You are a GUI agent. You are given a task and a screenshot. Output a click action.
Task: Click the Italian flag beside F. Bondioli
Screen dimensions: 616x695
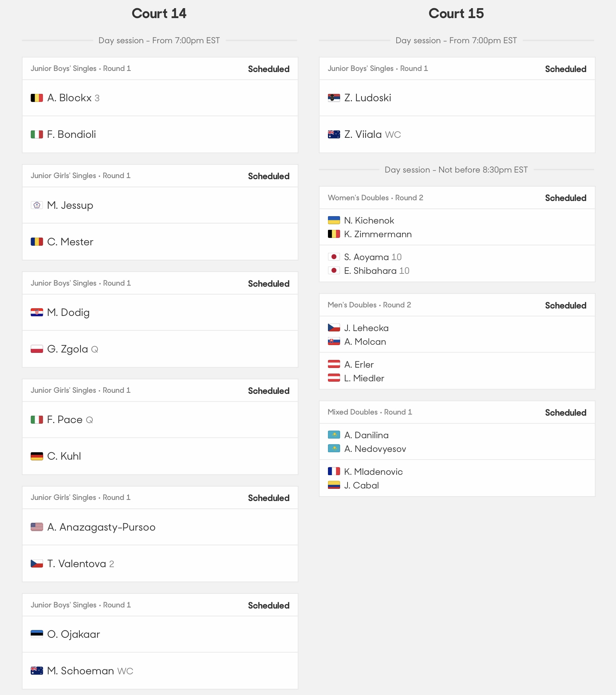pyautogui.click(x=37, y=134)
